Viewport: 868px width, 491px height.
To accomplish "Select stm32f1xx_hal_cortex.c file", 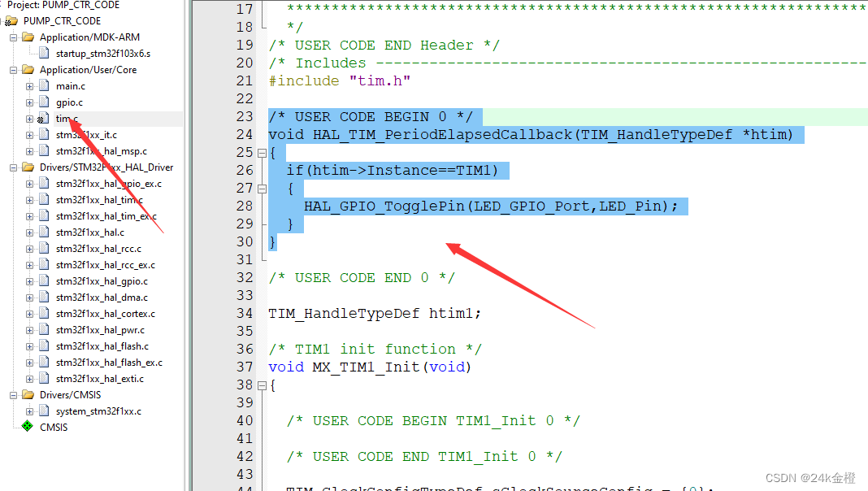I will coord(105,314).
